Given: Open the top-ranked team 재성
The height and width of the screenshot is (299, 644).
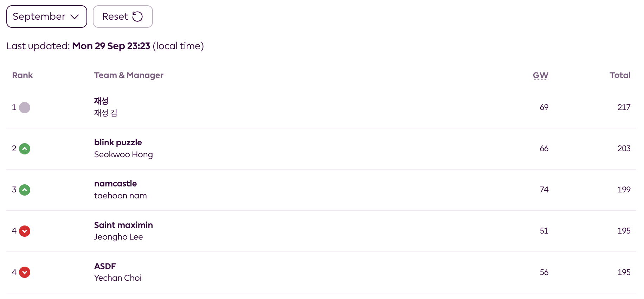Looking at the screenshot, I should pos(101,101).
